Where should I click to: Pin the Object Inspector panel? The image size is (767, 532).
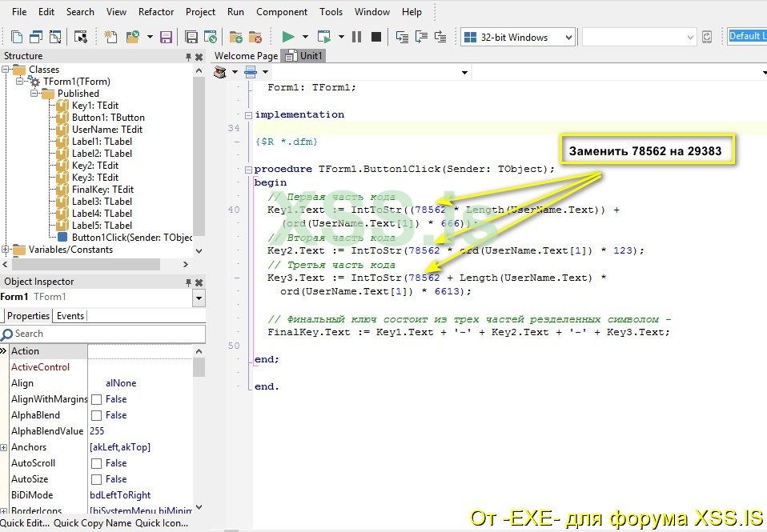click(189, 282)
